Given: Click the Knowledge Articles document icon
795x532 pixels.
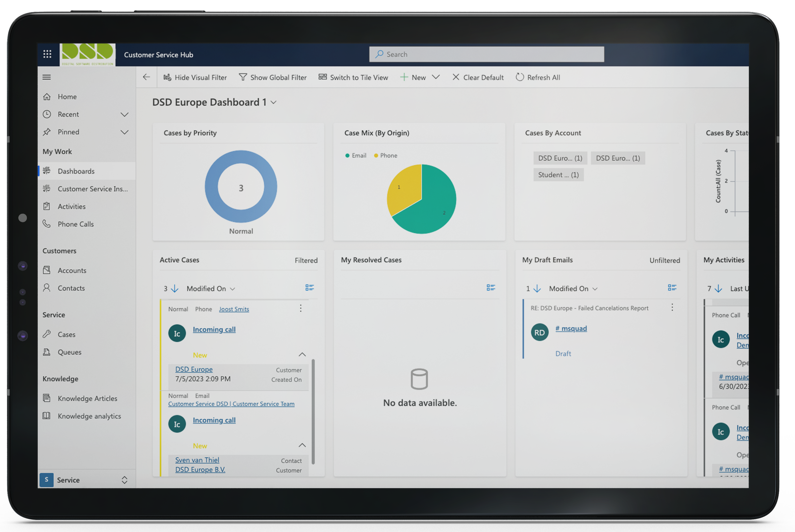Looking at the screenshot, I should (47, 398).
